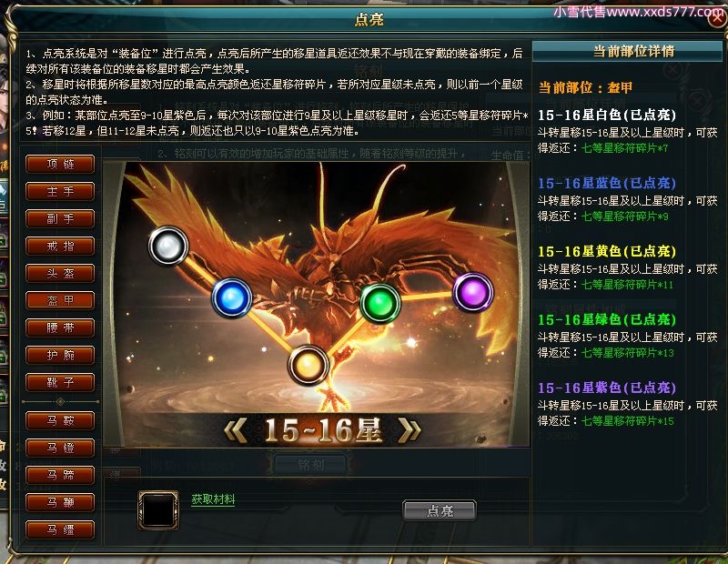
Task: Select the 主手 equipment slot
Action: (x=60, y=191)
